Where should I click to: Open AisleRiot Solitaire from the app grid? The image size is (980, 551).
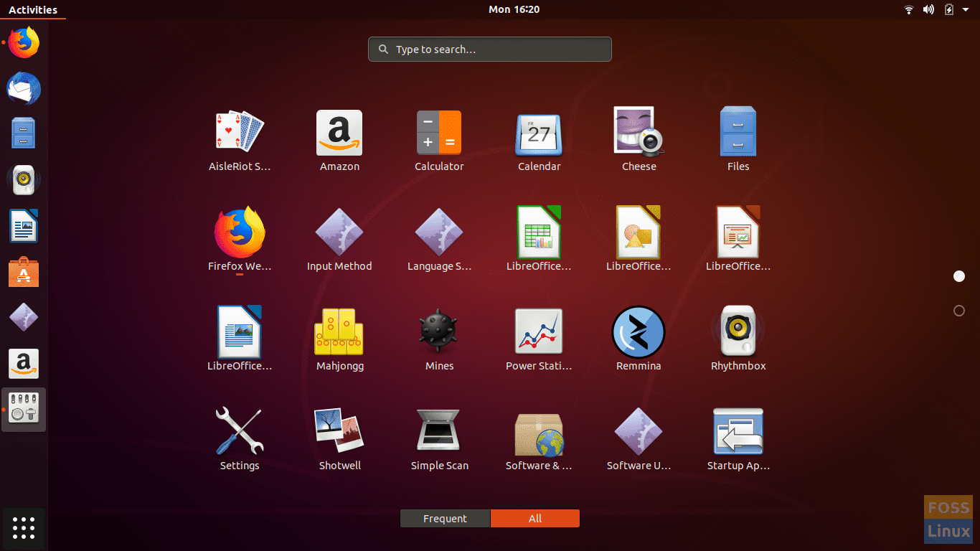pyautogui.click(x=240, y=132)
